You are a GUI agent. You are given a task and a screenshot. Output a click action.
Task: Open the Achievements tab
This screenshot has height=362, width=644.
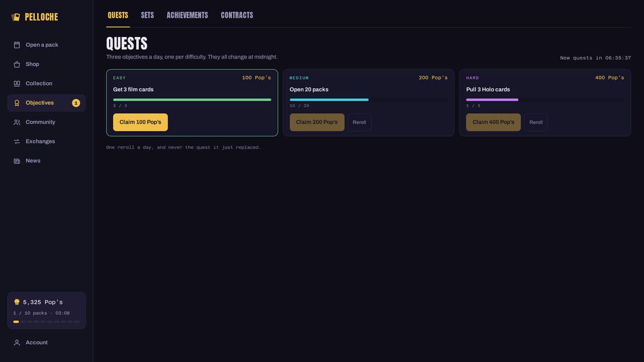point(187,15)
